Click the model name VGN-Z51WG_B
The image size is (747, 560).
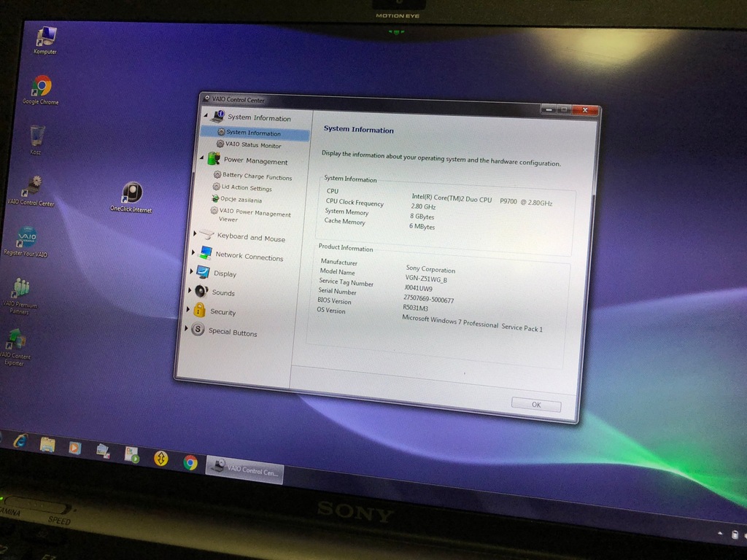tap(426, 279)
